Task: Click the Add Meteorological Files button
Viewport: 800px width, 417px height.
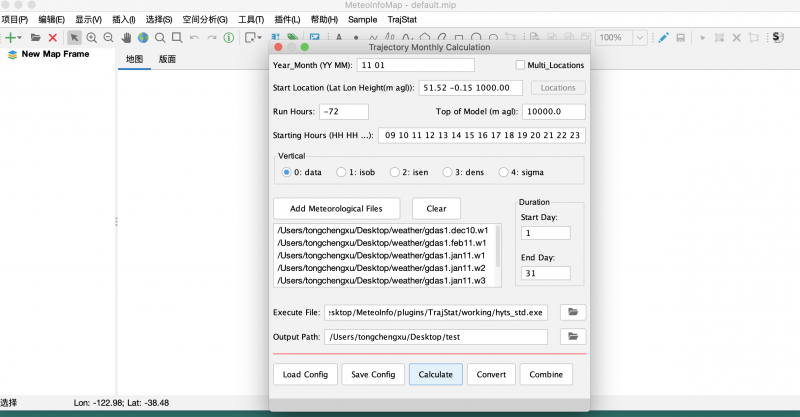Action: coord(338,208)
